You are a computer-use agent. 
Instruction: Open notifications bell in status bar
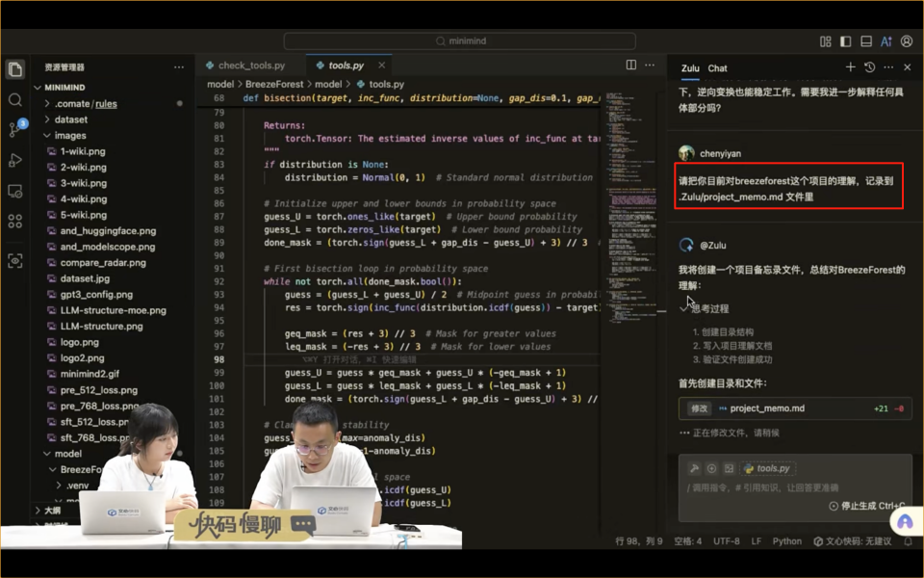tap(909, 541)
